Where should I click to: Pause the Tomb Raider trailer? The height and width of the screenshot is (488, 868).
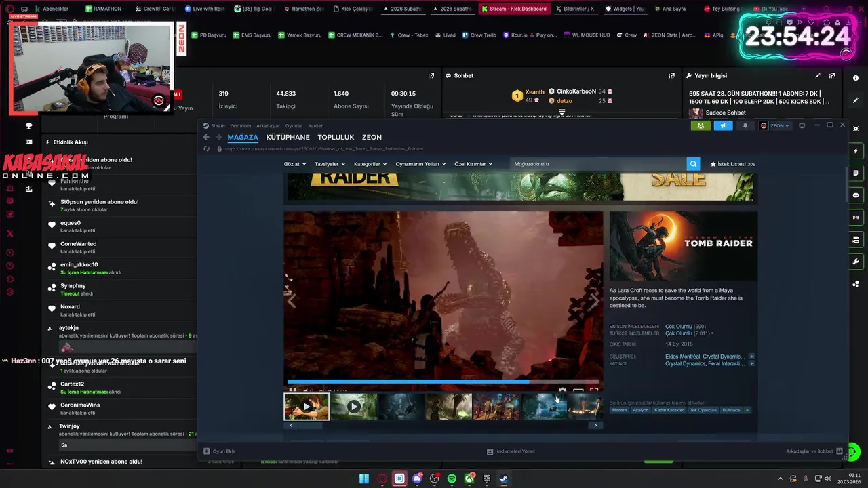click(293, 390)
